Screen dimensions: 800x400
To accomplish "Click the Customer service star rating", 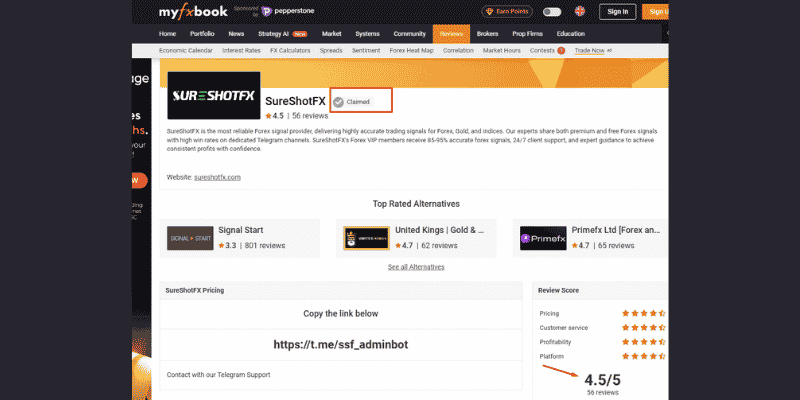I will 643,328.
